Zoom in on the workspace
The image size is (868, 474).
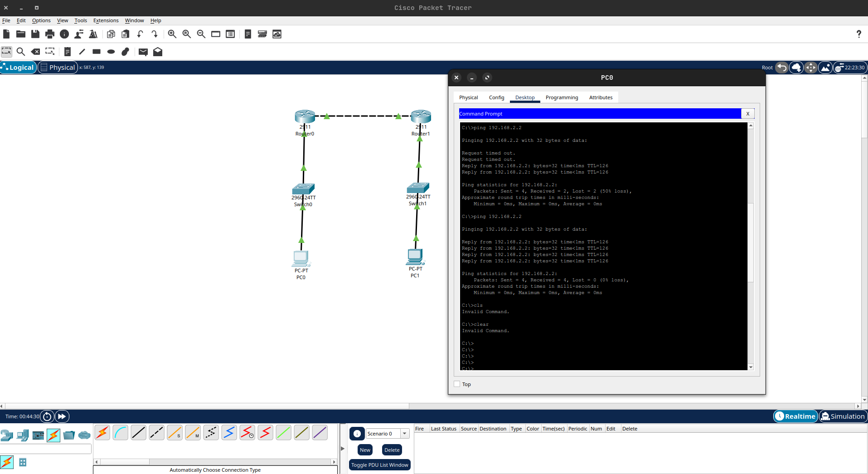172,34
